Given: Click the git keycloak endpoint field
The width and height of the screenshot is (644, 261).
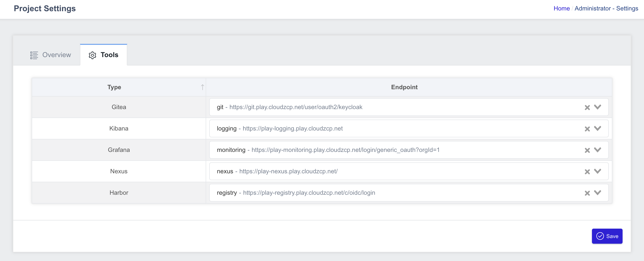Looking at the screenshot, I should coord(409,107).
